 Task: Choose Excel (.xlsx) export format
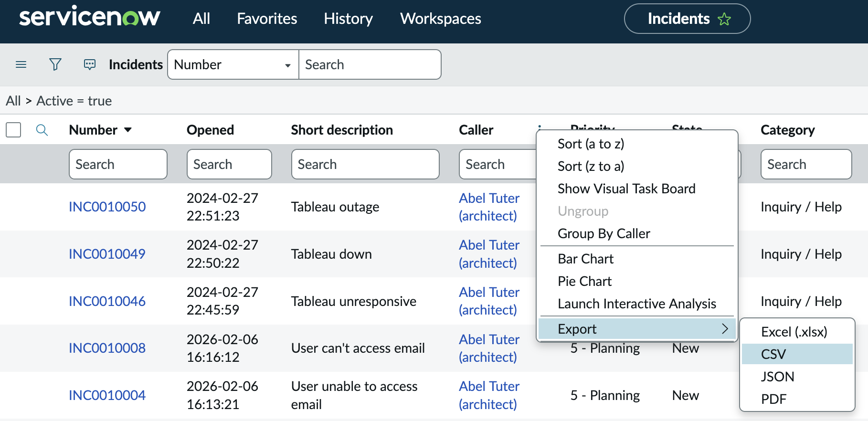click(x=794, y=332)
